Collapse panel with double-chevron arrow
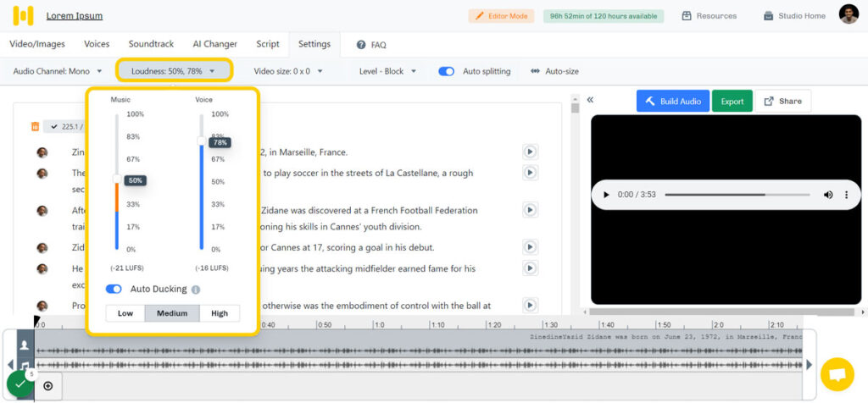 pyautogui.click(x=590, y=100)
